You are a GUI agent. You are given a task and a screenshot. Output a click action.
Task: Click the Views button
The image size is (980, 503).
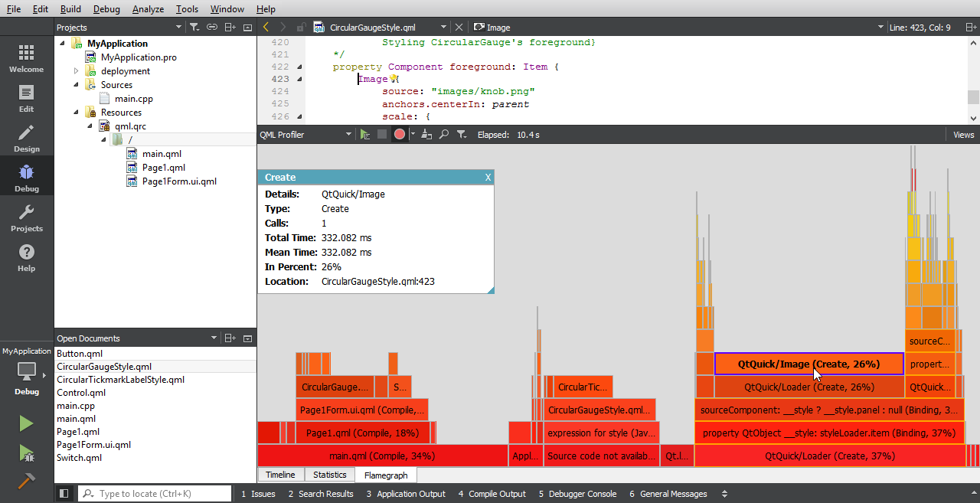(963, 135)
